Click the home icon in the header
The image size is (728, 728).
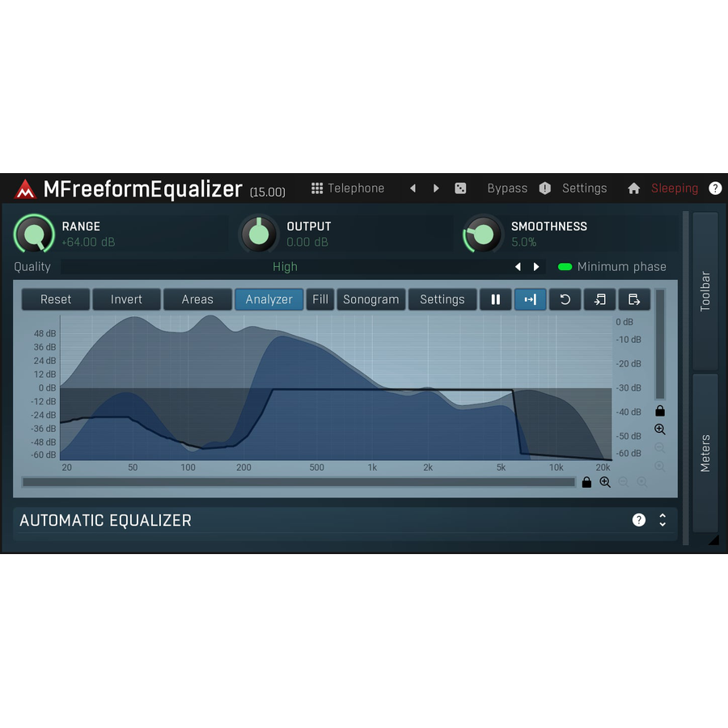633,188
